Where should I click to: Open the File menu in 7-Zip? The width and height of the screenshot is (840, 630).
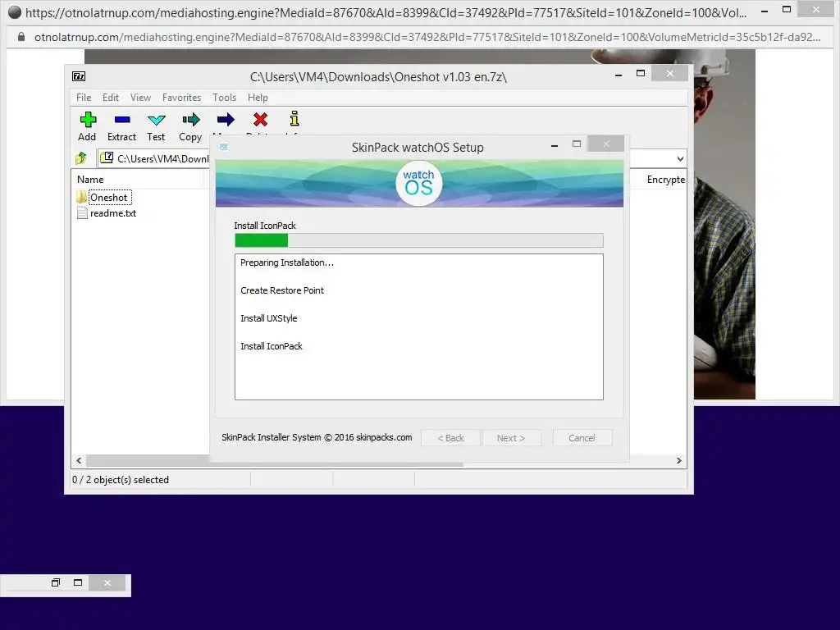click(84, 98)
